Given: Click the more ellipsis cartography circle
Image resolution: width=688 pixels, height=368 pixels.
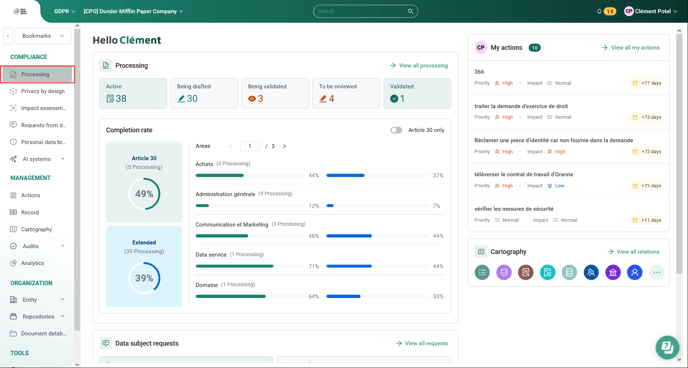Looking at the screenshot, I should [x=656, y=272].
